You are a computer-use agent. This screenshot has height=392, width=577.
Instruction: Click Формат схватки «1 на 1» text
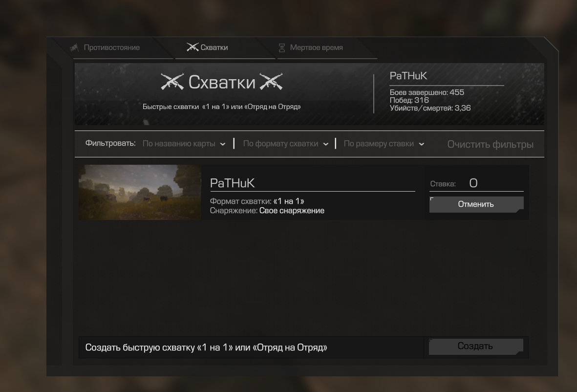click(257, 201)
